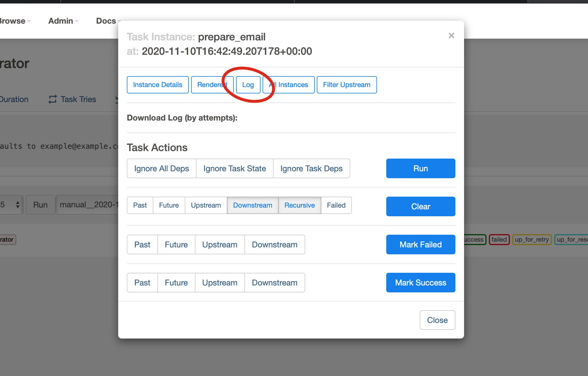Image resolution: width=588 pixels, height=376 pixels.
Task: View All Instances of this task
Action: (x=289, y=85)
